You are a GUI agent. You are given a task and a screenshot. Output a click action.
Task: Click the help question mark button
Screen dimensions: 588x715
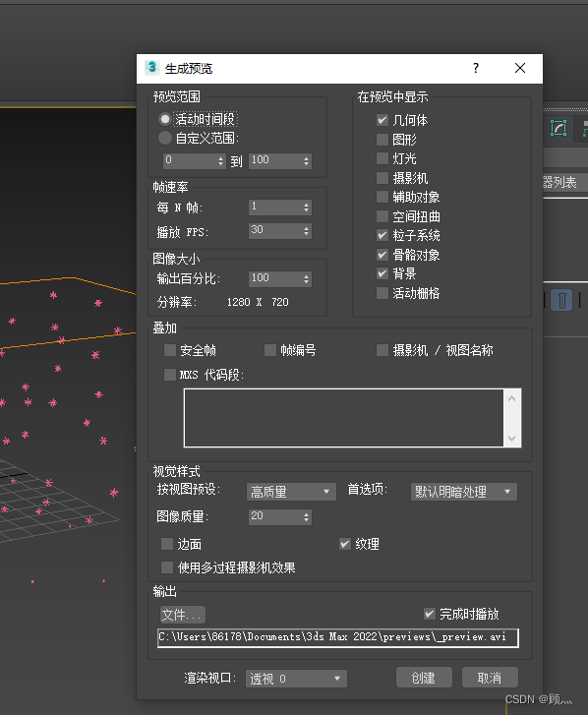475,69
